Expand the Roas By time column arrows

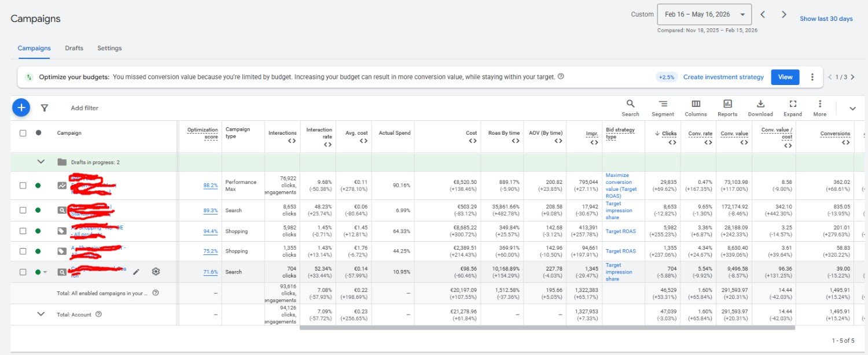click(516, 141)
